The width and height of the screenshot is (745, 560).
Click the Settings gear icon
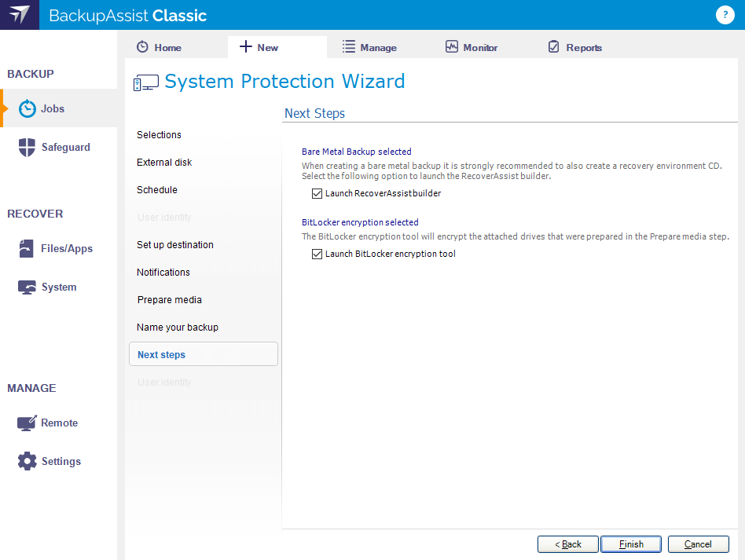pyautogui.click(x=27, y=461)
